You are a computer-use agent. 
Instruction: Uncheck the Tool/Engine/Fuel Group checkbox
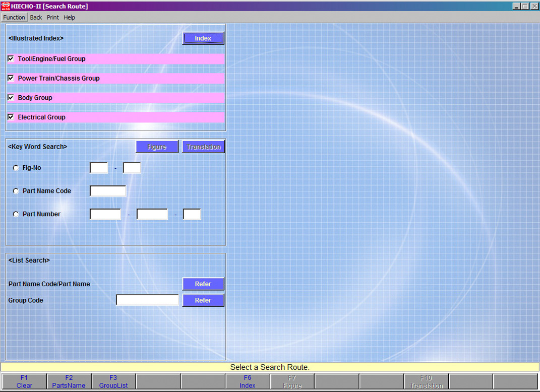click(x=11, y=59)
